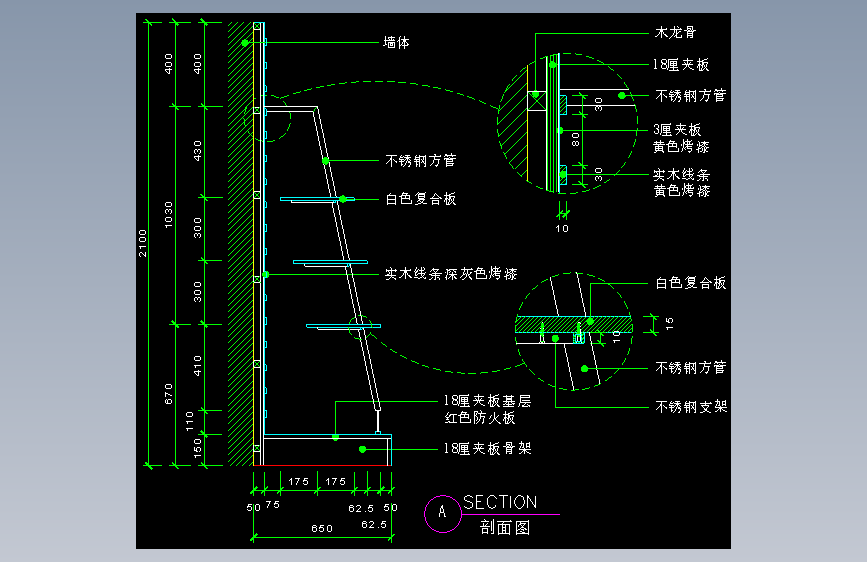The image size is (867, 562).
Task: Select the 15 shelf thickness dimension
Action: point(669,324)
